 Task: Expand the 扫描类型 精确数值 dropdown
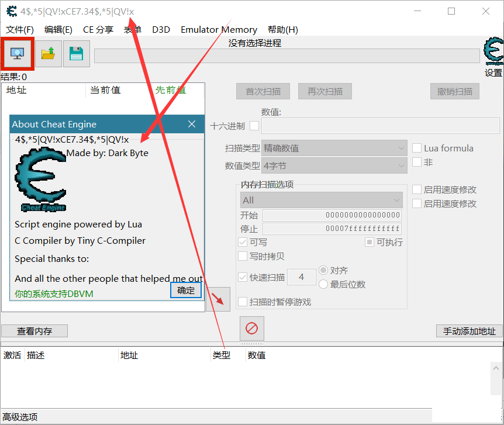point(334,148)
